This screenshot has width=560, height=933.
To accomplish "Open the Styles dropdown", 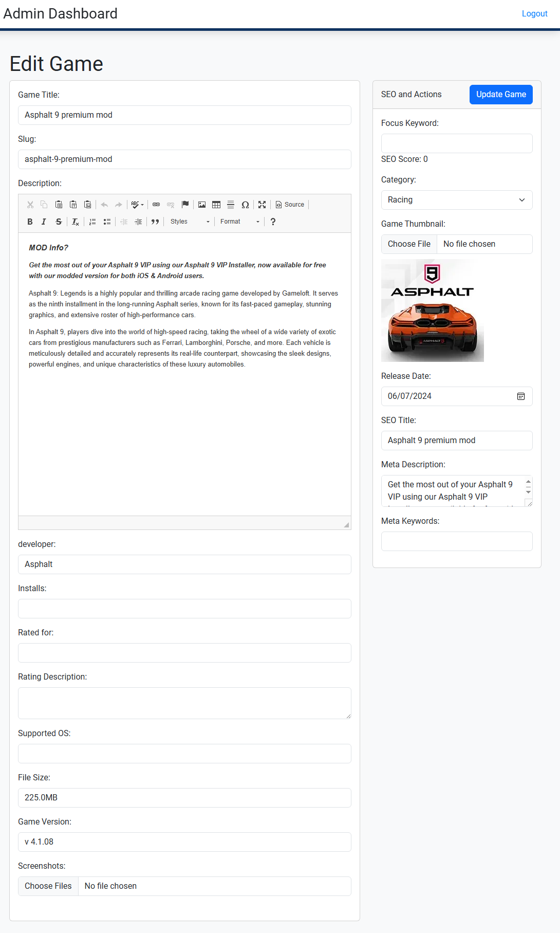I will click(x=190, y=222).
